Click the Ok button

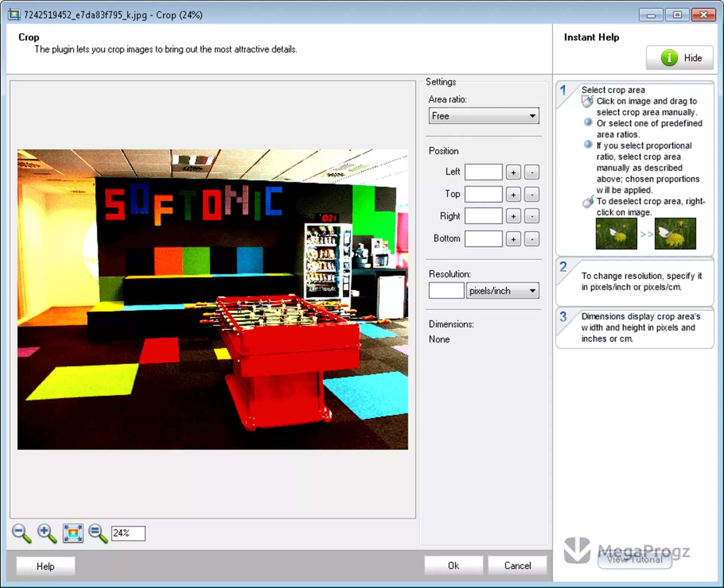tap(454, 565)
